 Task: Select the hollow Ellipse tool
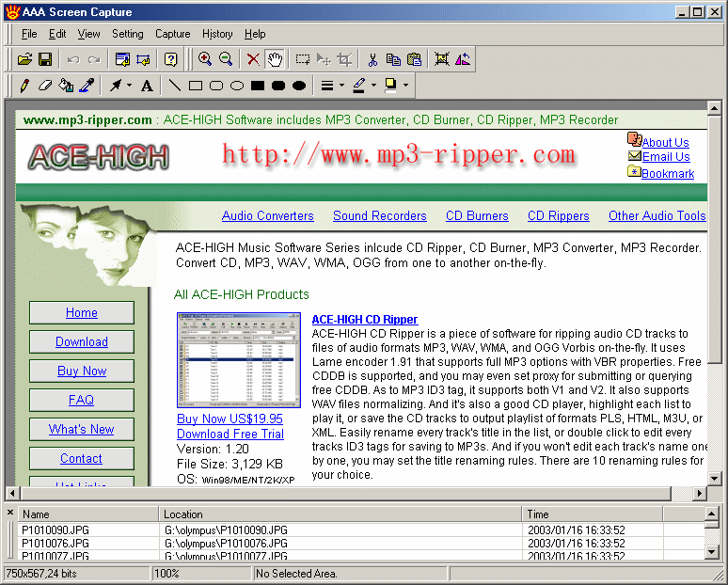pyautogui.click(x=237, y=86)
